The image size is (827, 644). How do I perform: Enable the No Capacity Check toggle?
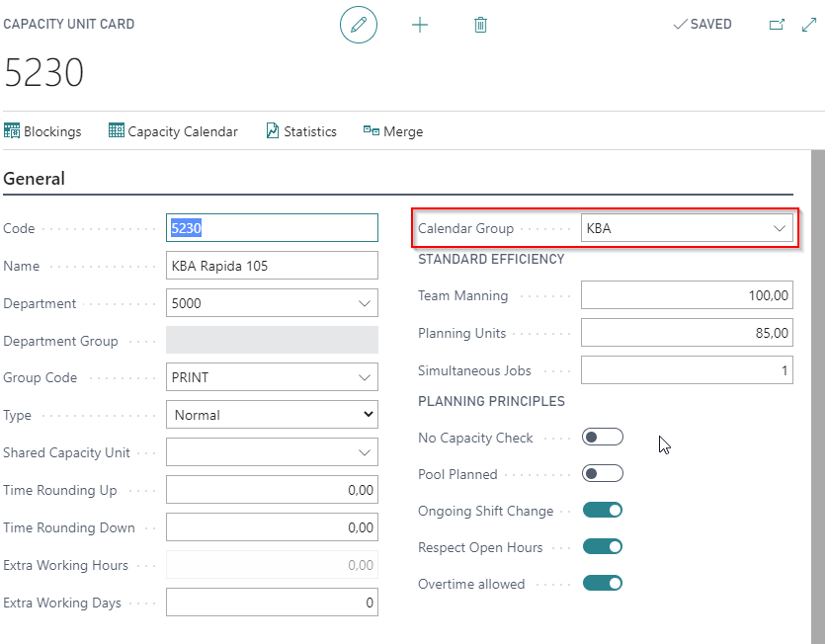tap(603, 438)
